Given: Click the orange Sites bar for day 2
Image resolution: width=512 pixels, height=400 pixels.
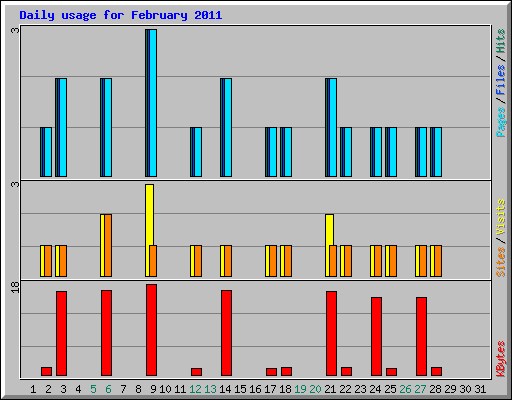Looking at the screenshot, I should pyautogui.click(x=48, y=261).
